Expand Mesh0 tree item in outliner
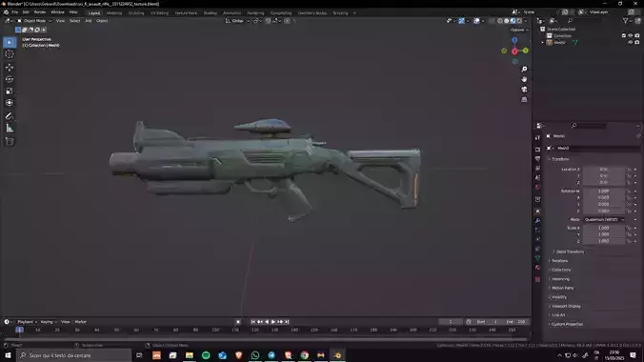 pyautogui.click(x=543, y=42)
